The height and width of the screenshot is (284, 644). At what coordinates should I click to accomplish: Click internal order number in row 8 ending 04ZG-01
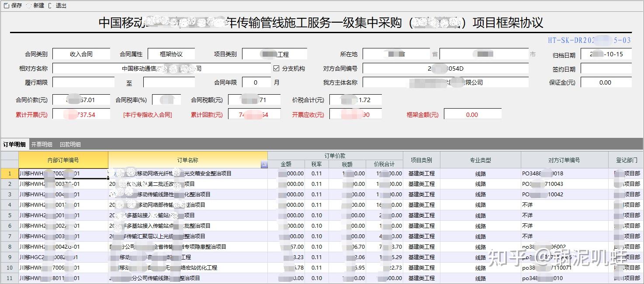63,247
